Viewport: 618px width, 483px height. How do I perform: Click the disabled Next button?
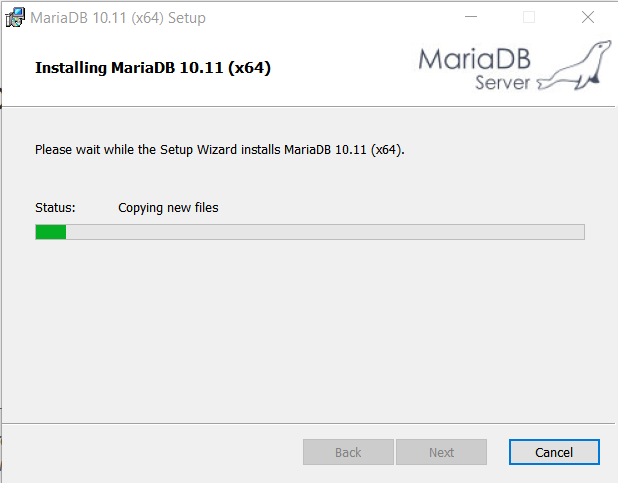pyautogui.click(x=441, y=452)
